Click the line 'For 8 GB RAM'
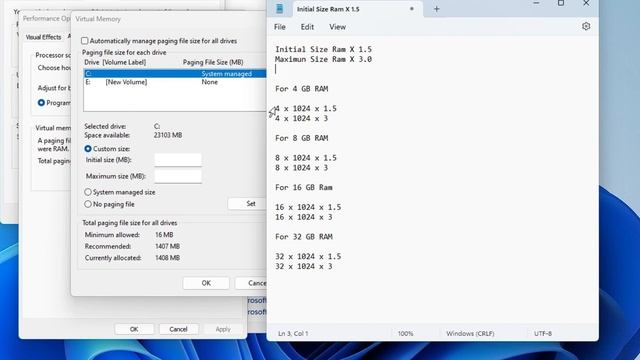This screenshot has height=360, width=640. pos(302,138)
